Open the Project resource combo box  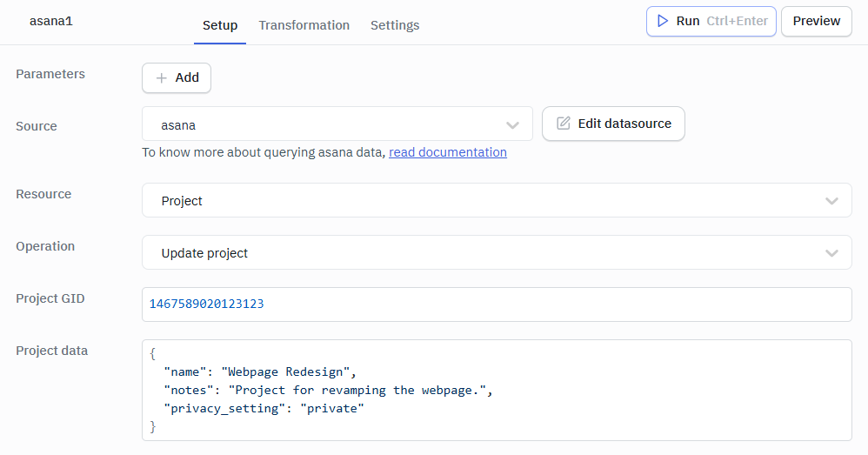coord(497,200)
